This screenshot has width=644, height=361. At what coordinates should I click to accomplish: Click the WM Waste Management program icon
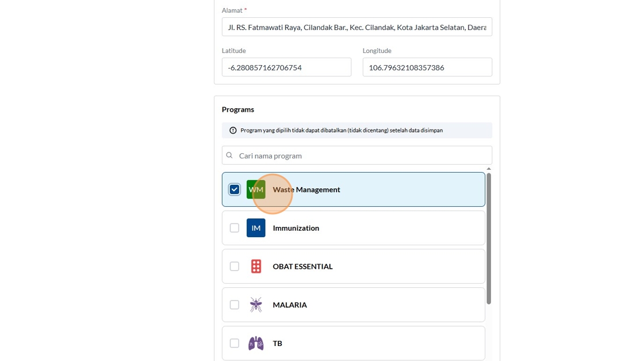pyautogui.click(x=256, y=189)
